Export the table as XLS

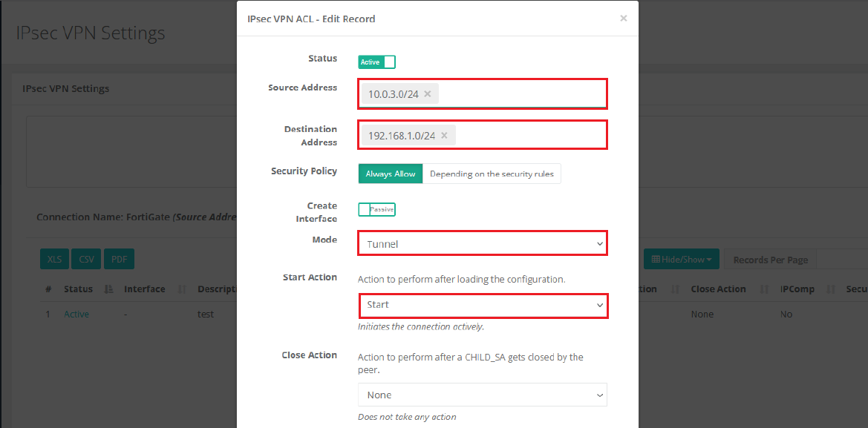coord(54,260)
